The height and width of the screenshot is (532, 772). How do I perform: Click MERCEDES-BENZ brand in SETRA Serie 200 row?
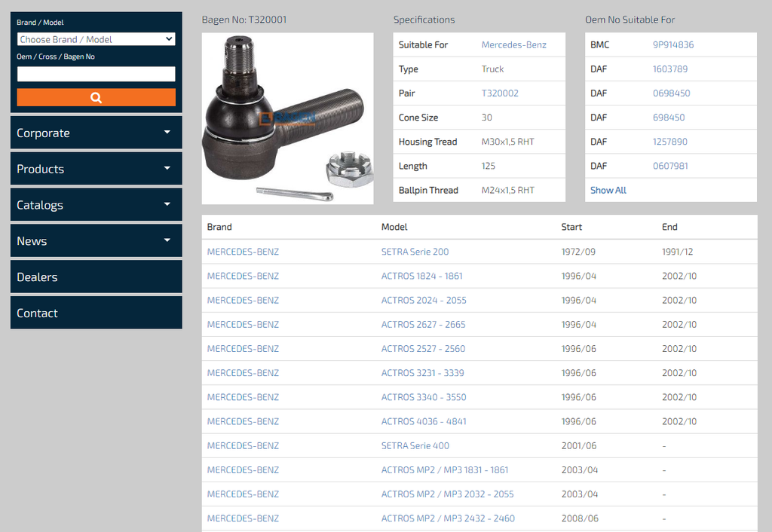[x=244, y=252]
